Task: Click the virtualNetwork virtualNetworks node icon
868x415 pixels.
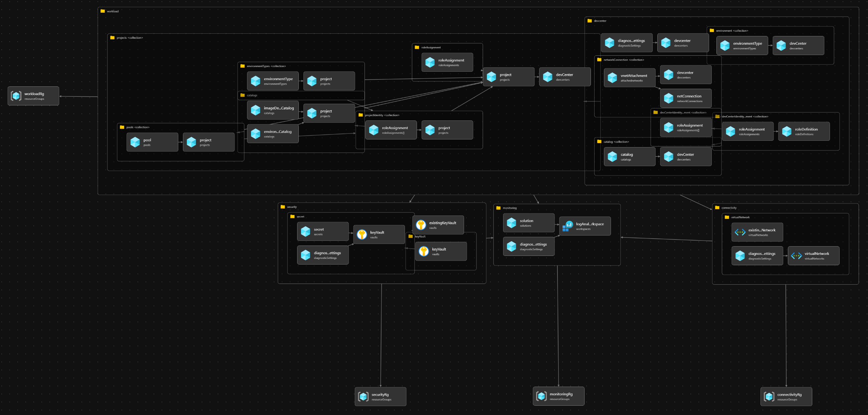Action: pyautogui.click(x=796, y=256)
